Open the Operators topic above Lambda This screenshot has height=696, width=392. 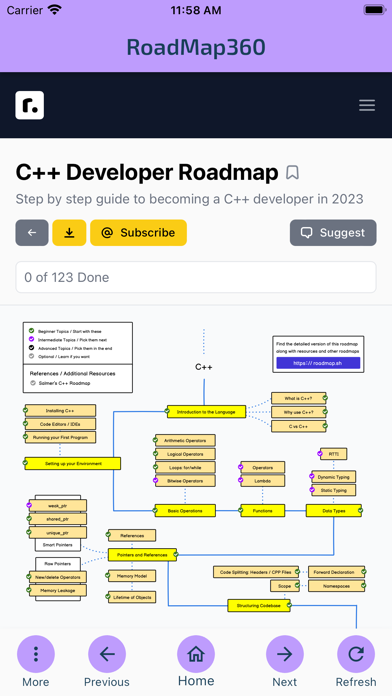click(x=262, y=467)
